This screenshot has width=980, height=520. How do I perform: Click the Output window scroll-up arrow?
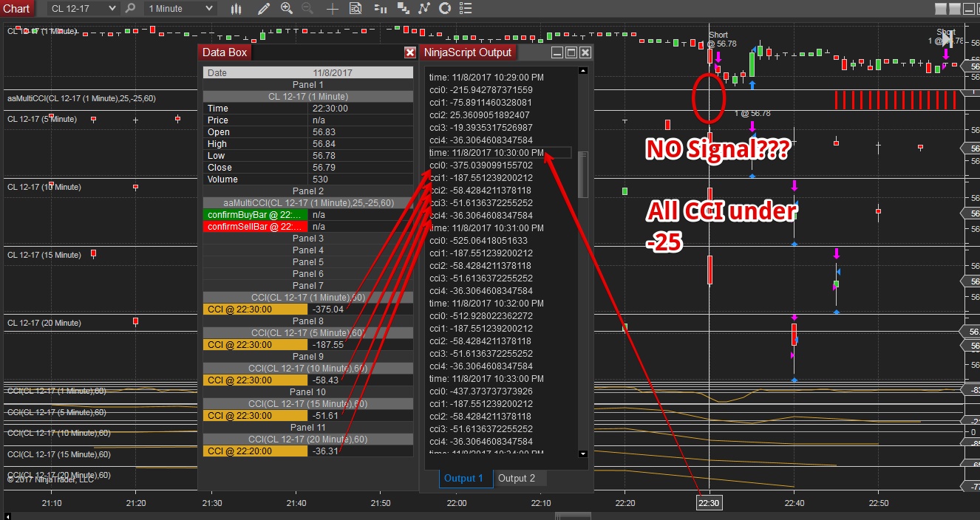(x=582, y=71)
